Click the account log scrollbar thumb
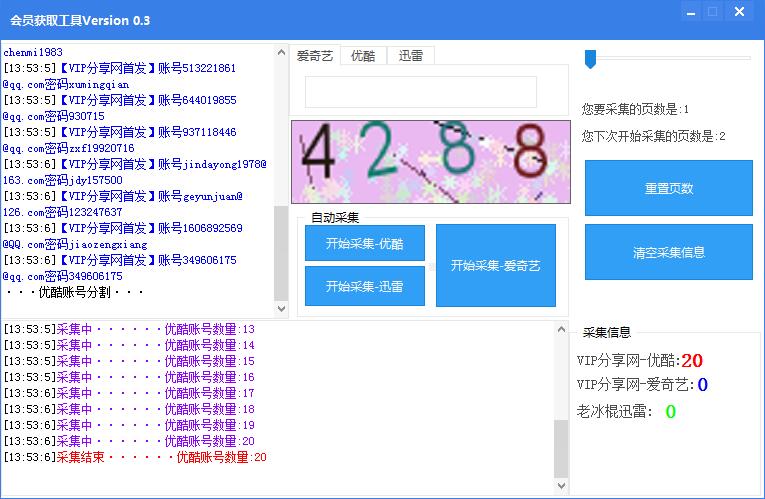The width and height of the screenshot is (765, 499). click(x=282, y=253)
